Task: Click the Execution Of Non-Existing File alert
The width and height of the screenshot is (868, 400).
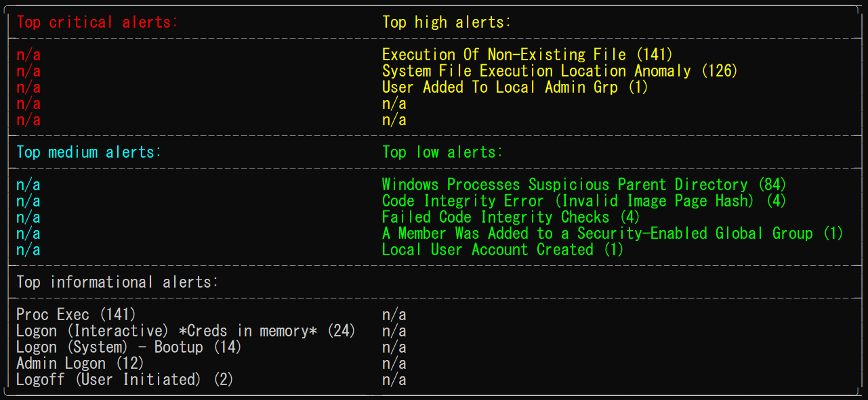Action: (527, 55)
